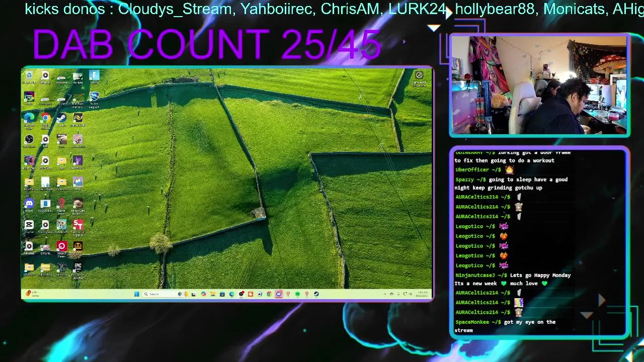Image resolution: width=644 pixels, height=362 pixels.
Task: Click the DAB COUNT 25/45 overlay text
Action: [206, 45]
